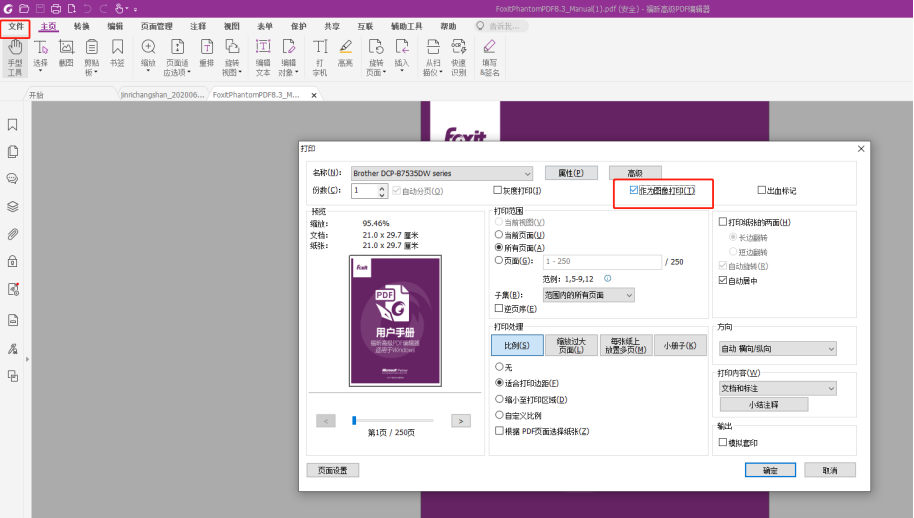
Task: Click Cancel in print dialog
Action: 830,470
